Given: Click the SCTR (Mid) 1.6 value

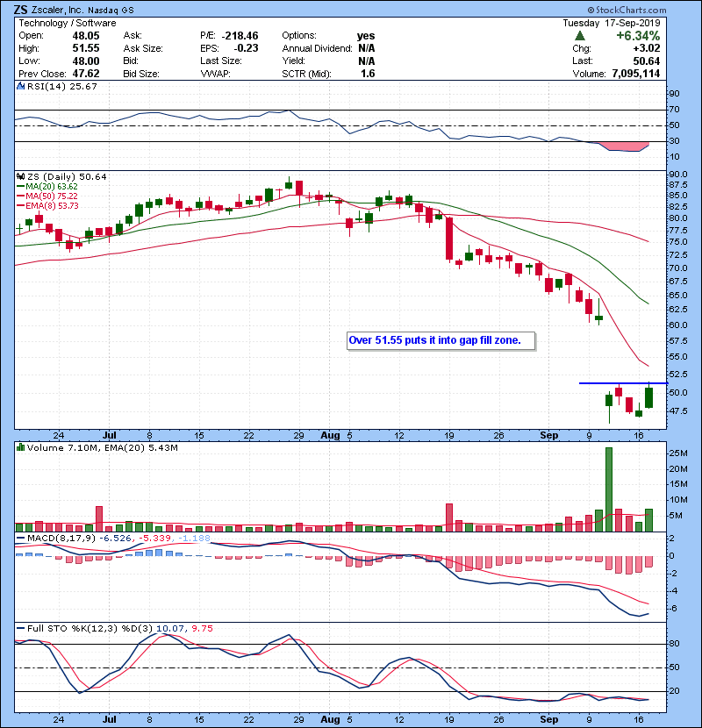Looking at the screenshot, I should (368, 74).
